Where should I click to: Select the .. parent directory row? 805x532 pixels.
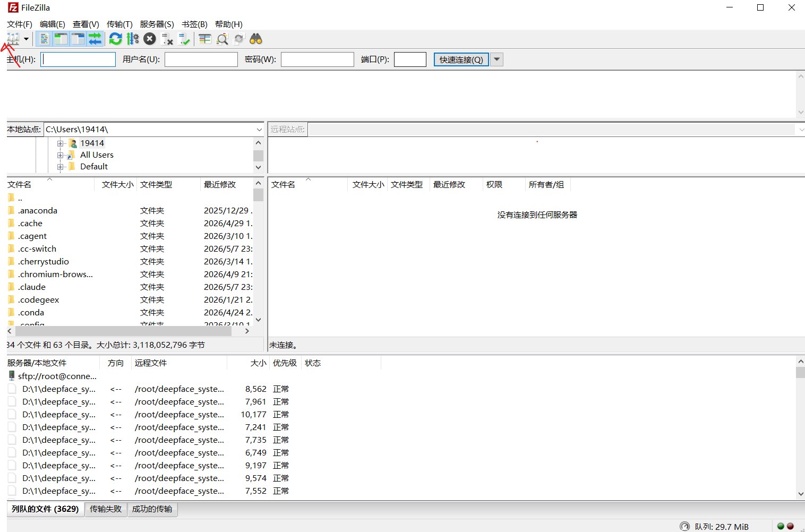pos(130,198)
